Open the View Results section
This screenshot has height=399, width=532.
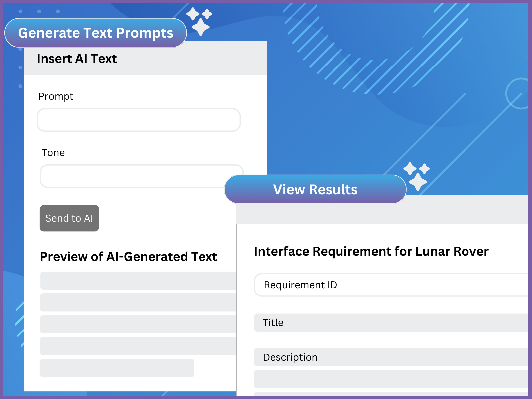click(x=315, y=189)
